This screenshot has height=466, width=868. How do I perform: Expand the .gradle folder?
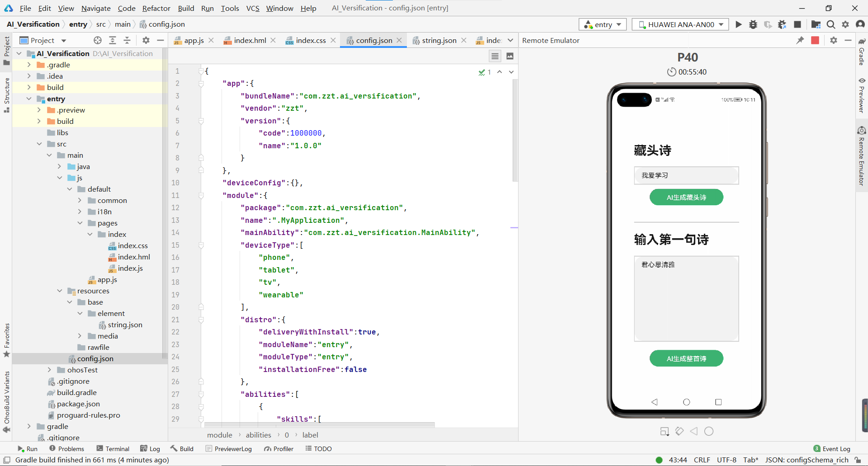[29, 65]
